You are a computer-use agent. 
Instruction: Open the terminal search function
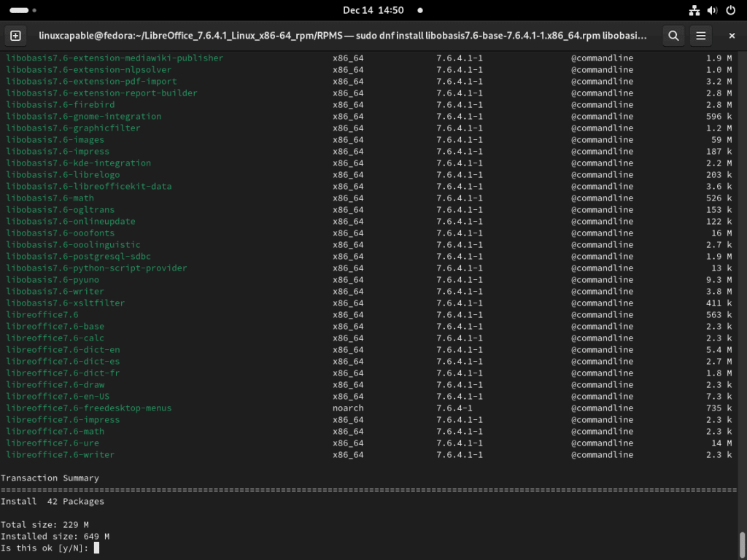[673, 35]
